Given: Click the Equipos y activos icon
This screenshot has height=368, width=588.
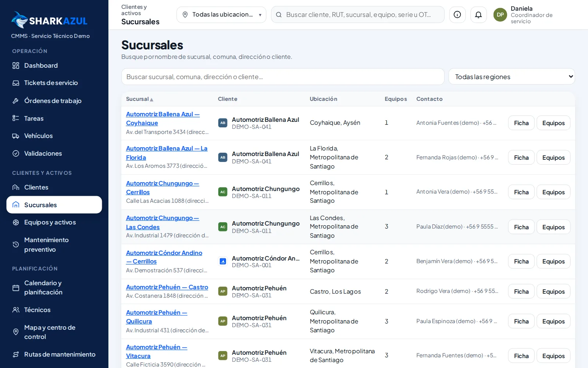Looking at the screenshot, I should click(16, 222).
